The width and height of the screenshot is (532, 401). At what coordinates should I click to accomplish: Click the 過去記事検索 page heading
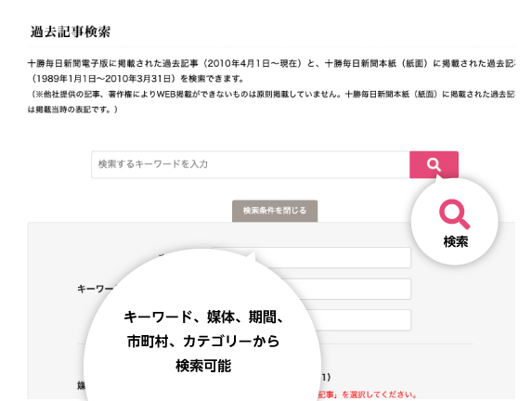click(71, 32)
